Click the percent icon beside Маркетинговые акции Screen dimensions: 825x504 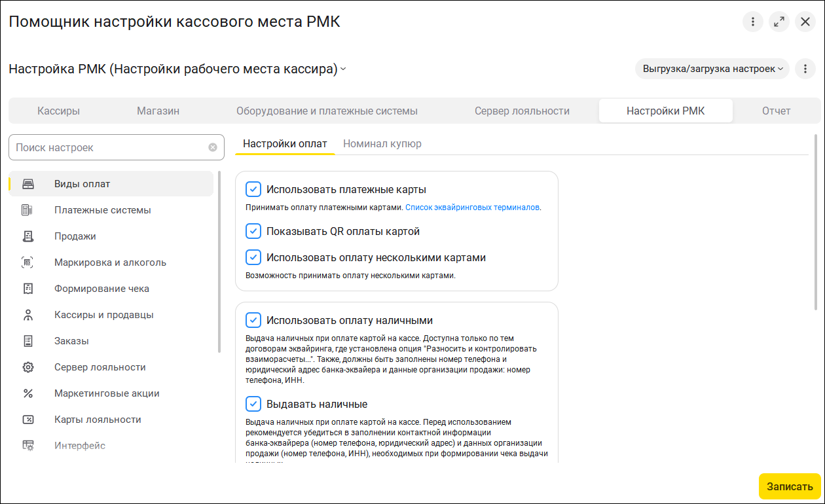pyautogui.click(x=27, y=393)
